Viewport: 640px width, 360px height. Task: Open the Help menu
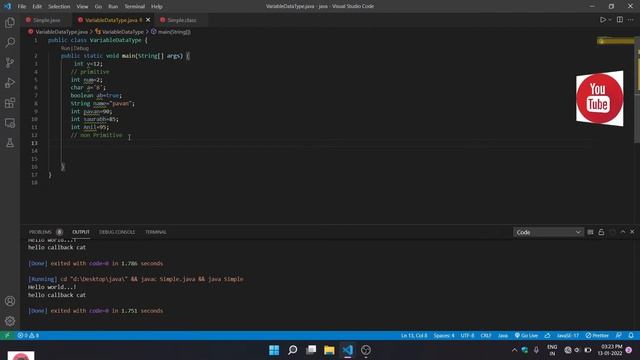click(157, 7)
